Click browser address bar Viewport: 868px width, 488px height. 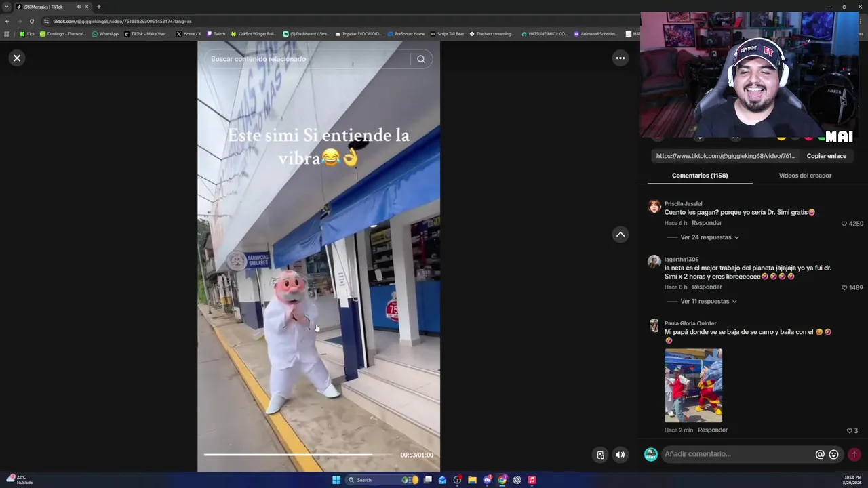tap(339, 21)
